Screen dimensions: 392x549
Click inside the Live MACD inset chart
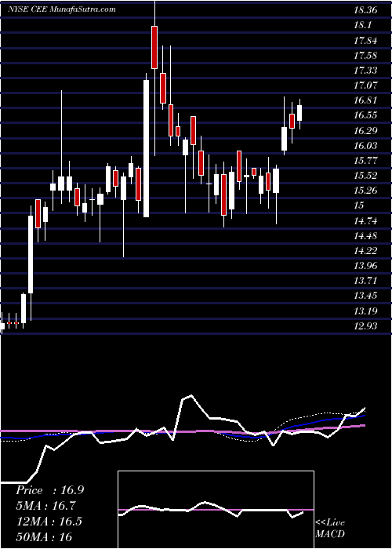click(x=216, y=510)
